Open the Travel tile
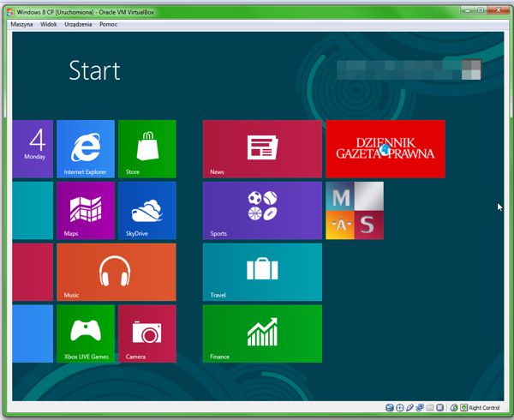514x420 pixels. pyautogui.click(x=262, y=272)
